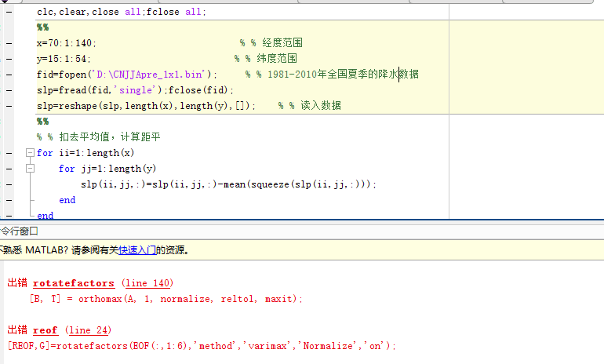The height and width of the screenshot is (364, 604).
Task: Toggle breakpoint on the x=70:1:140 line
Action: click(x=8, y=43)
